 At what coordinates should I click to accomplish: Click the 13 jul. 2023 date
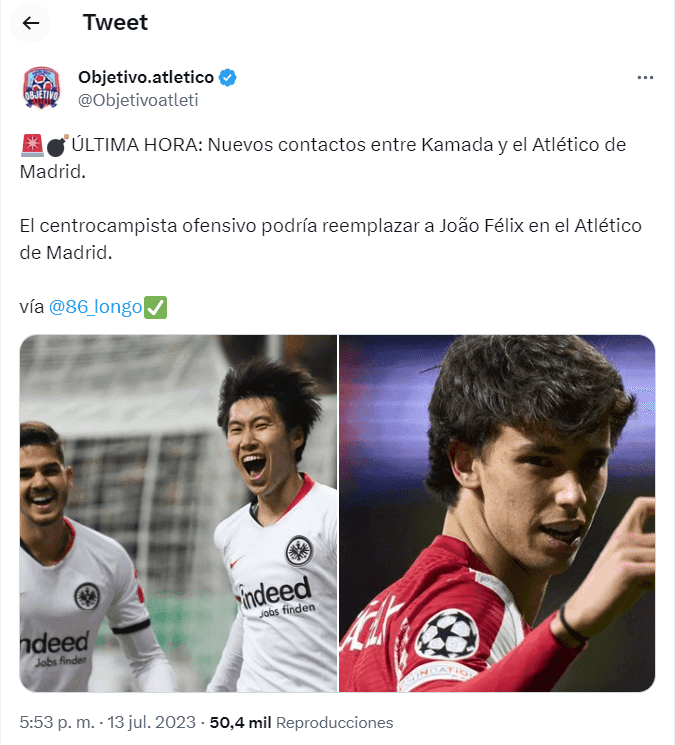[152, 723]
